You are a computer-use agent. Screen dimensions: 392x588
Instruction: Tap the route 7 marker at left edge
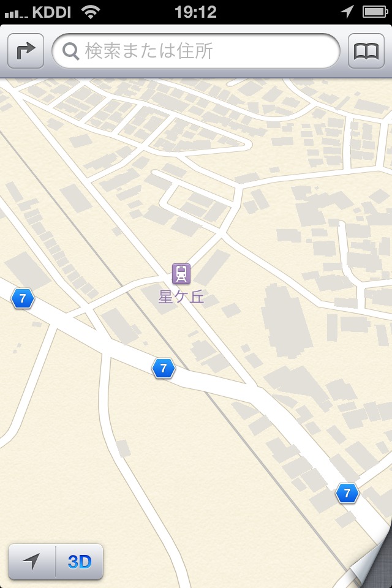pos(23,298)
